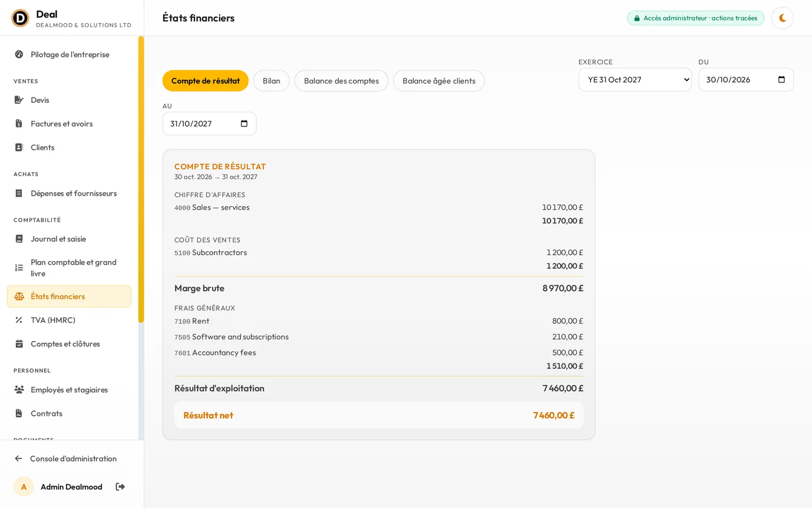Viewport: 812px width, 508px height.
Task: Click the Deal logo icon
Action: point(20,18)
